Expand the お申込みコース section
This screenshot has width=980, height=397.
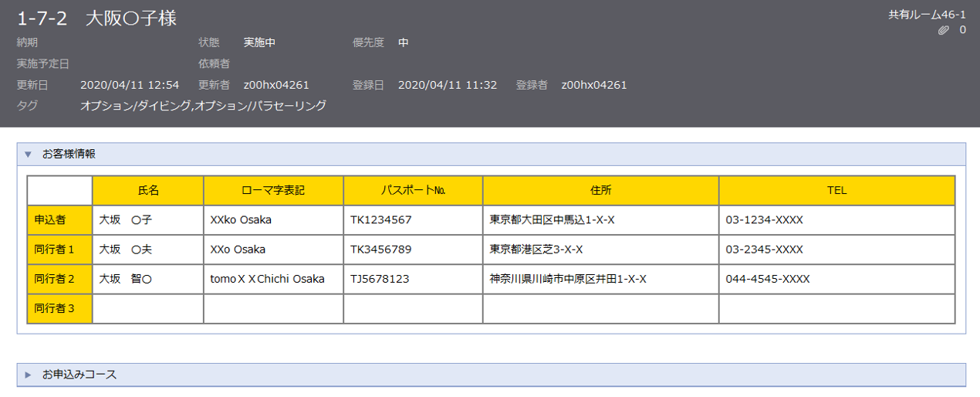click(x=28, y=375)
